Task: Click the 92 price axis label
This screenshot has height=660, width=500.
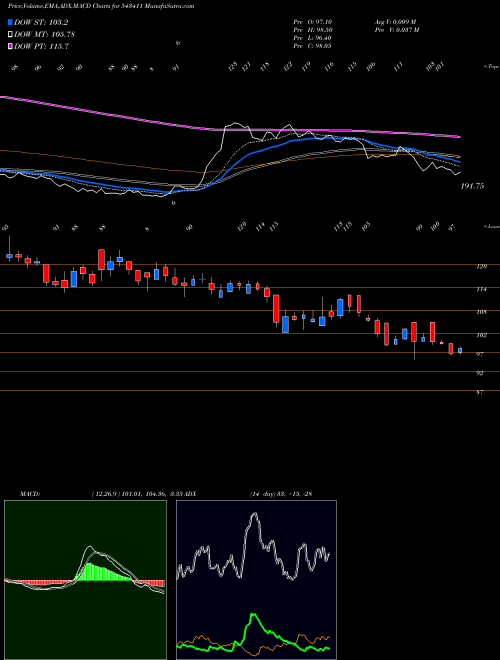Action: (x=480, y=373)
